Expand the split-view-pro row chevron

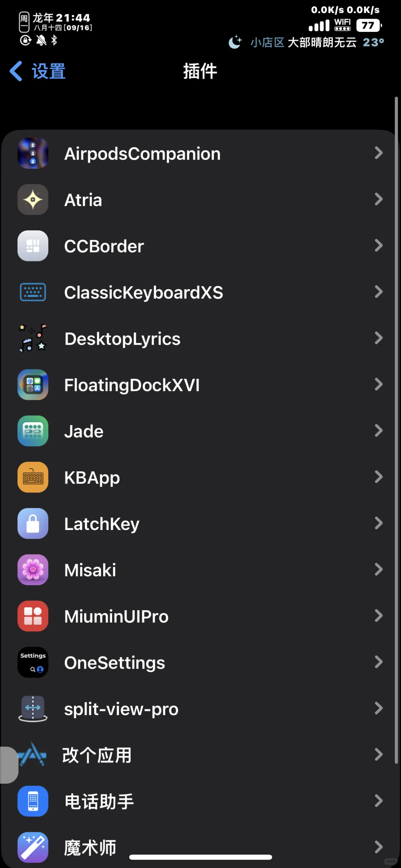(x=378, y=709)
